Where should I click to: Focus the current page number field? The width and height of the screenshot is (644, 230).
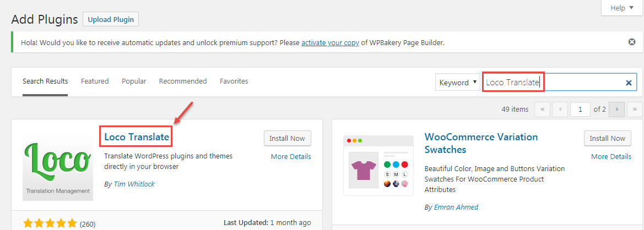(580, 109)
